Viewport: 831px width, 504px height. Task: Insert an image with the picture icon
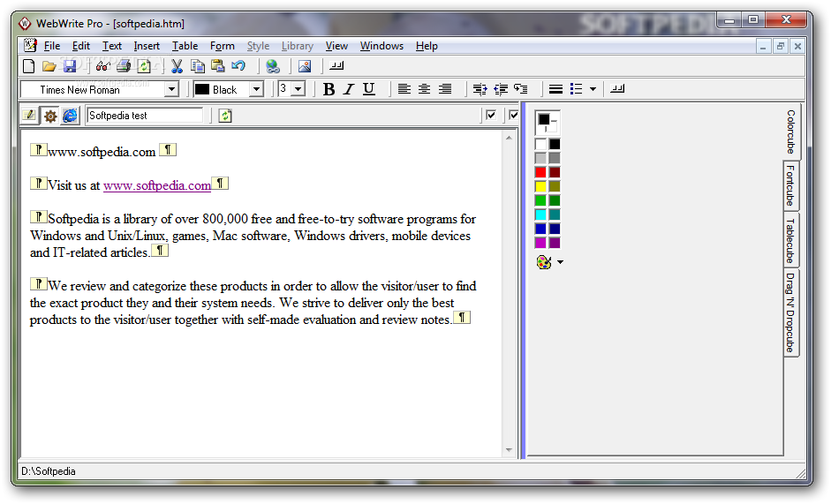305,66
